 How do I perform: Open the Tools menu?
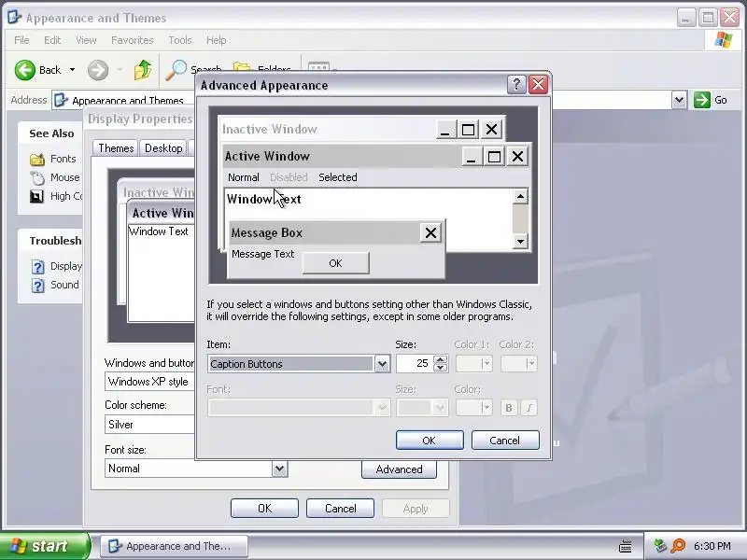[180, 40]
